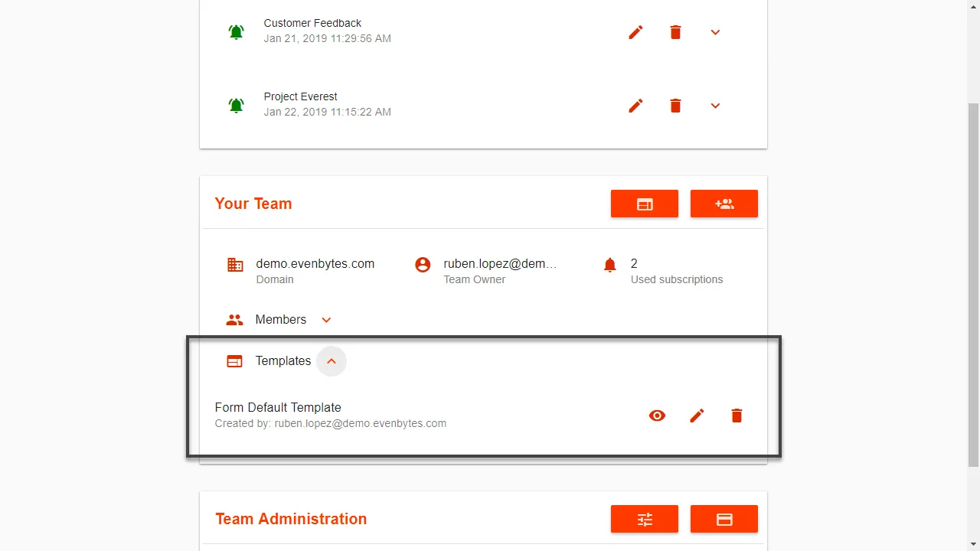This screenshot has width=980, height=551.
Task: Click the 'Your Team' heading
Action: 253,204
